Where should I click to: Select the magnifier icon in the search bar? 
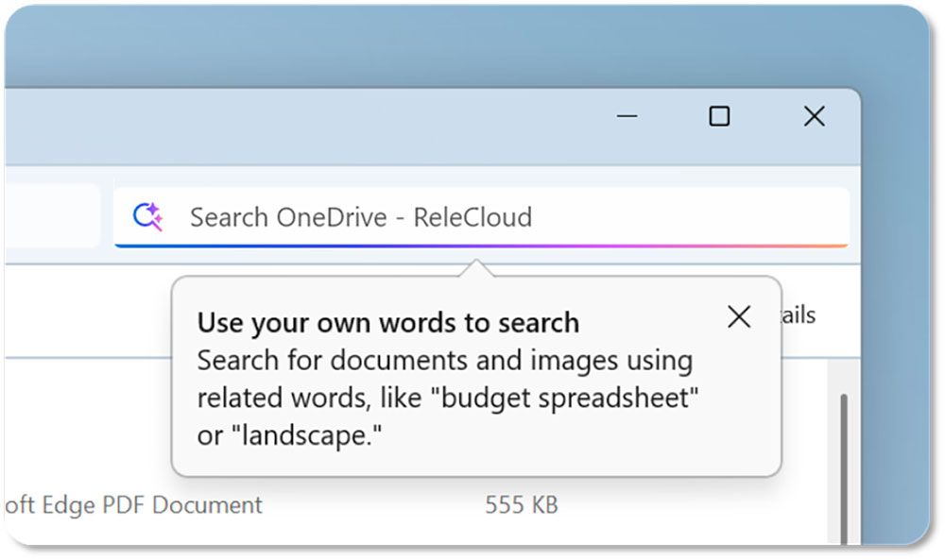pyautogui.click(x=145, y=214)
